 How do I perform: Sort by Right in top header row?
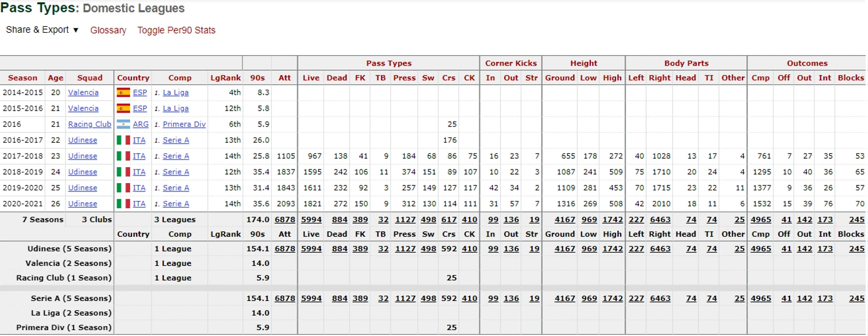point(659,78)
